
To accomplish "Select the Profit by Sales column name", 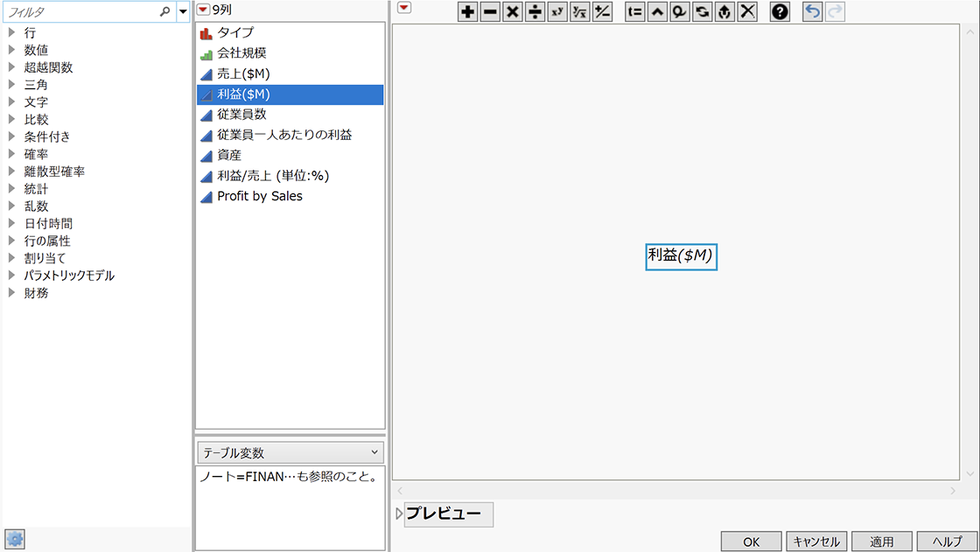I will [x=260, y=196].
